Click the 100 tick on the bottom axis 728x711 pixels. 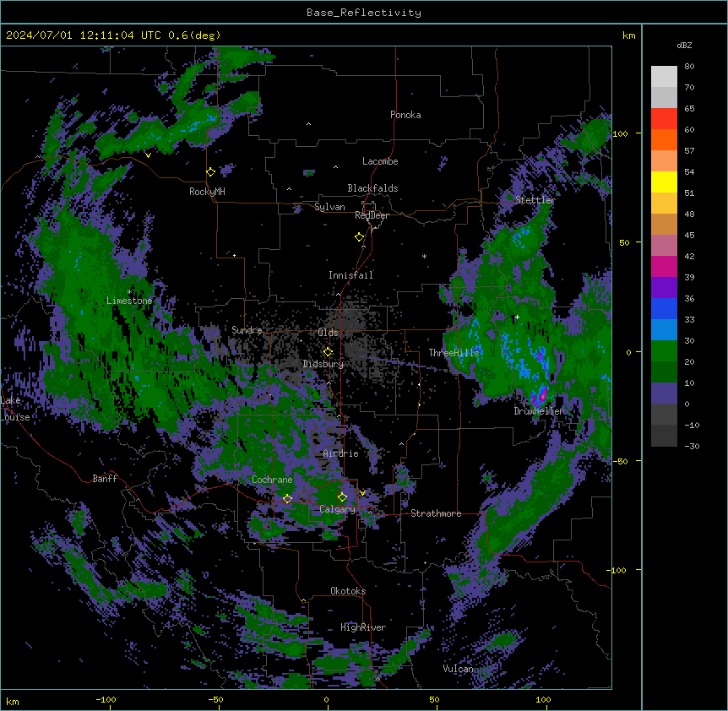(543, 699)
